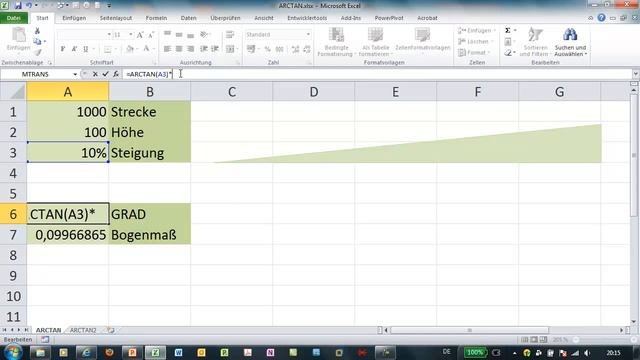The image size is (640, 360).
Task: Increase font size with the large A icon
Action: tap(140, 35)
